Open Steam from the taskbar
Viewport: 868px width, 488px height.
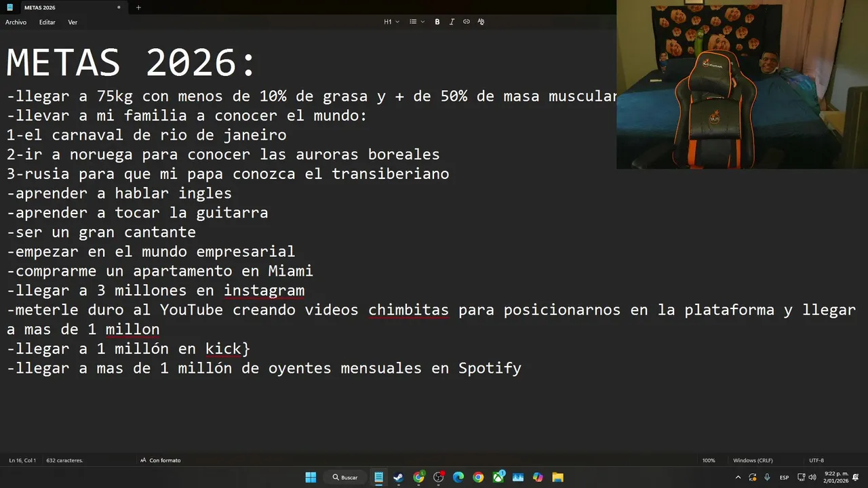(399, 477)
